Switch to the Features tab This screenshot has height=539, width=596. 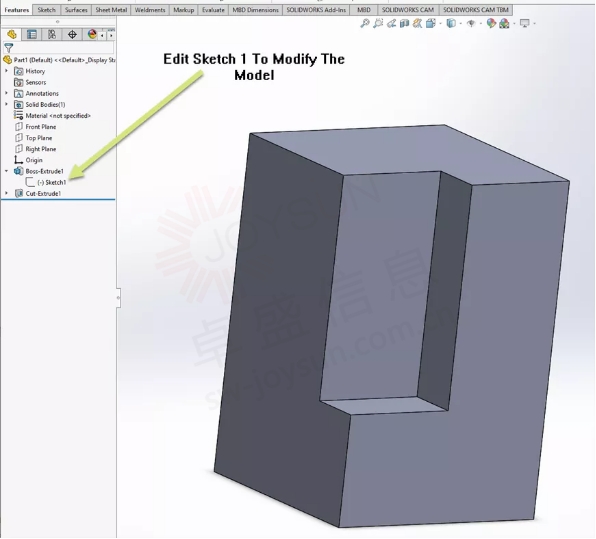[17, 10]
